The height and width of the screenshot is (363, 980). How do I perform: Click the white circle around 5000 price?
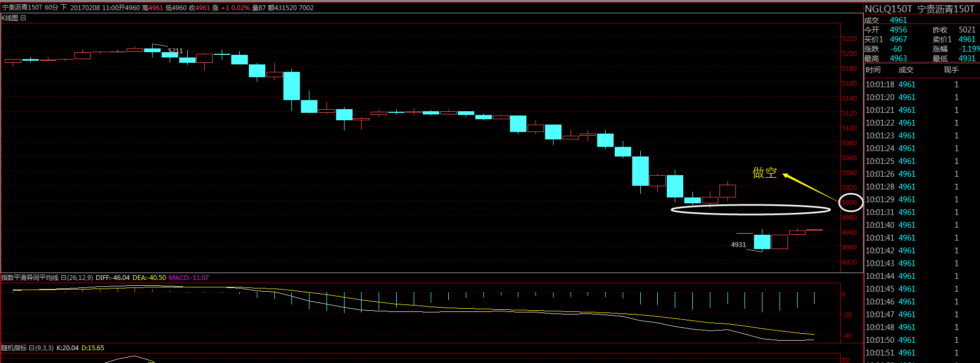[850, 203]
